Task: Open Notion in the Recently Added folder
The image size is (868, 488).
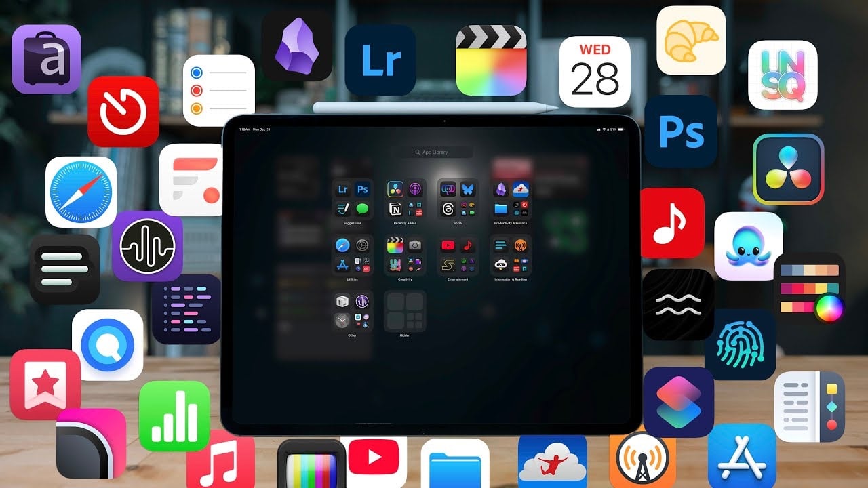Action: pyautogui.click(x=395, y=209)
